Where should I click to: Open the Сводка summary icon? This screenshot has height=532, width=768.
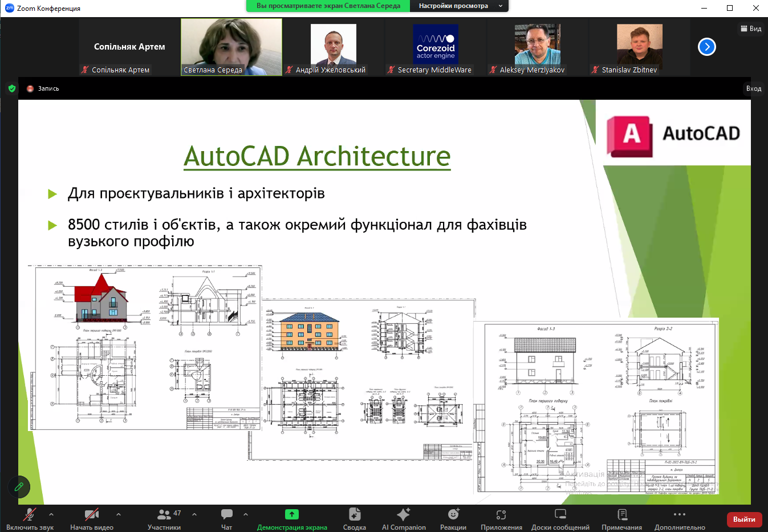point(355,514)
